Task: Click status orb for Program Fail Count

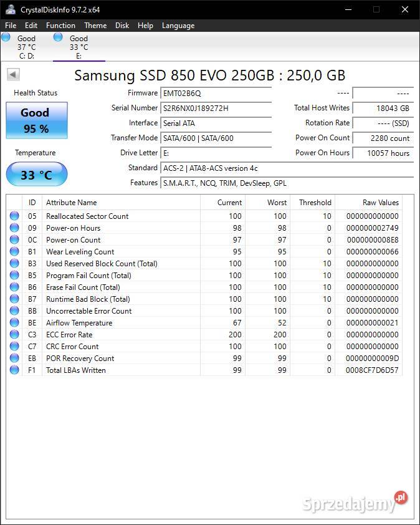Action: [14, 275]
